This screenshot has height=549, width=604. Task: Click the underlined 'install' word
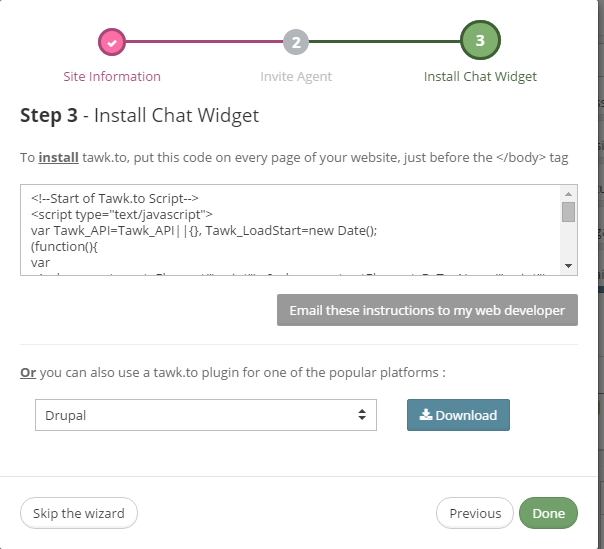[57, 157]
